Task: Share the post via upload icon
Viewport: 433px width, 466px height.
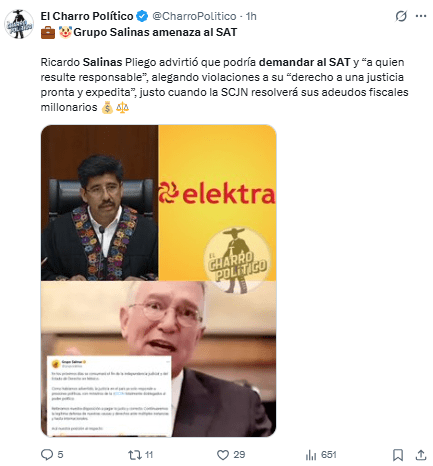Action: 421,455
